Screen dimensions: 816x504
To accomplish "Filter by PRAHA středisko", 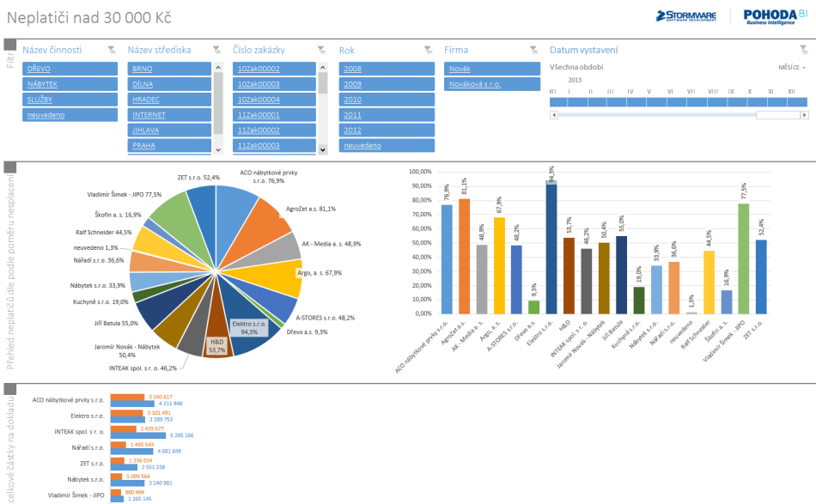I will [x=169, y=146].
